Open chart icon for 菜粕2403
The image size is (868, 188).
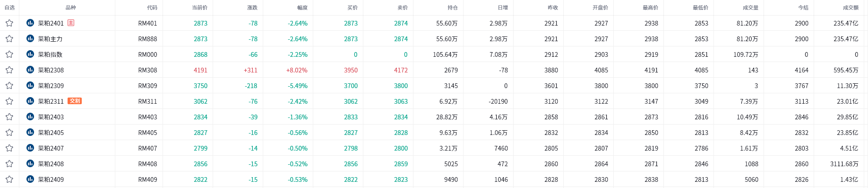[x=30, y=116]
